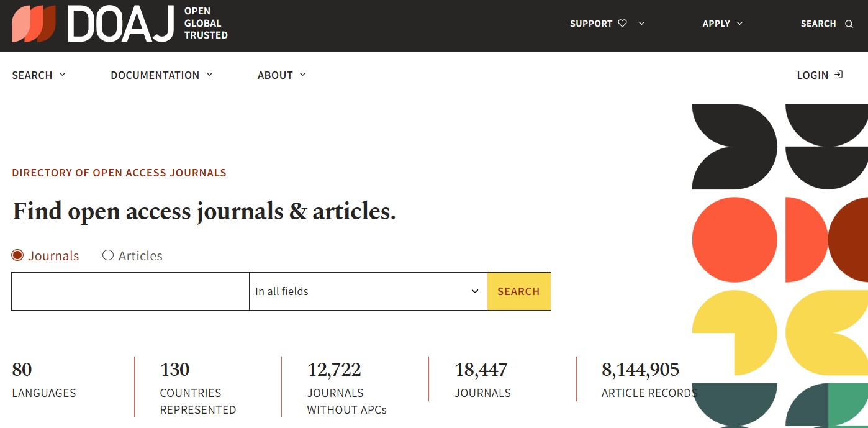This screenshot has height=428, width=868.
Task: Open the About menu
Action: click(x=275, y=75)
